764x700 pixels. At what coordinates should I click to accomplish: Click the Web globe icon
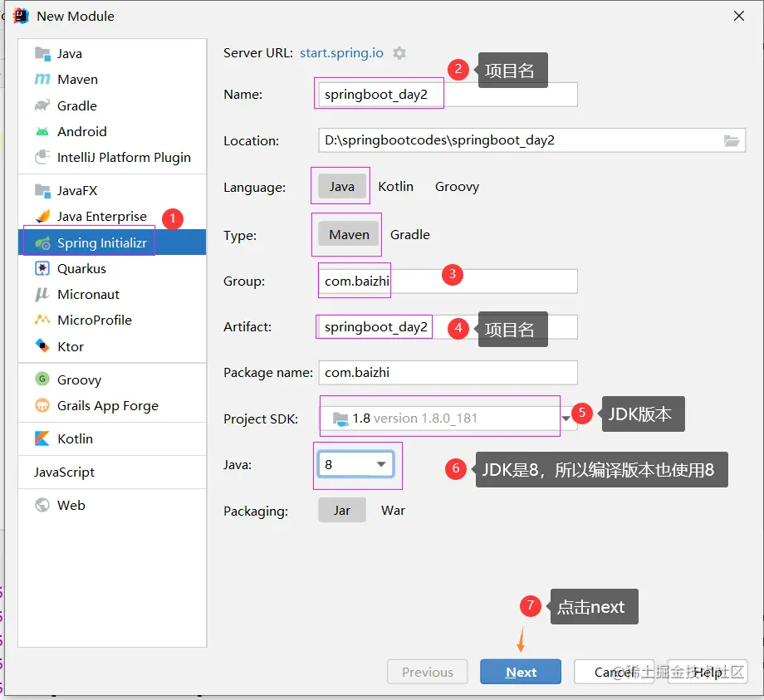pyautogui.click(x=42, y=505)
